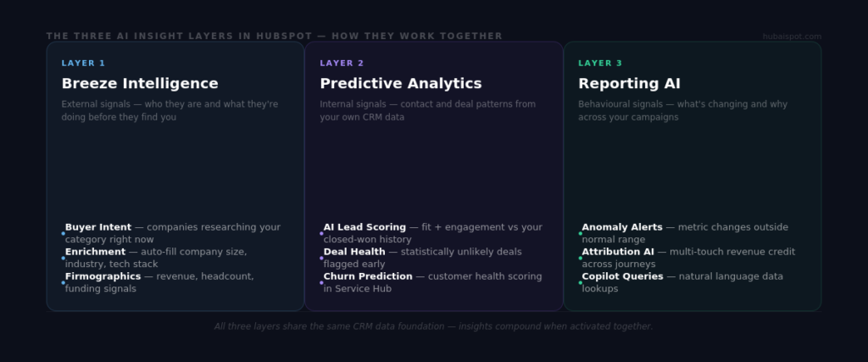This screenshot has width=868, height=362.
Task: Click the Buyer Intent item
Action: pos(172,233)
